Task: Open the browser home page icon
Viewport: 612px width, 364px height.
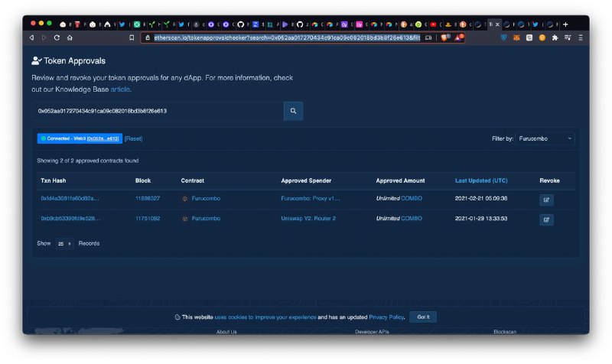Action: tap(70, 37)
